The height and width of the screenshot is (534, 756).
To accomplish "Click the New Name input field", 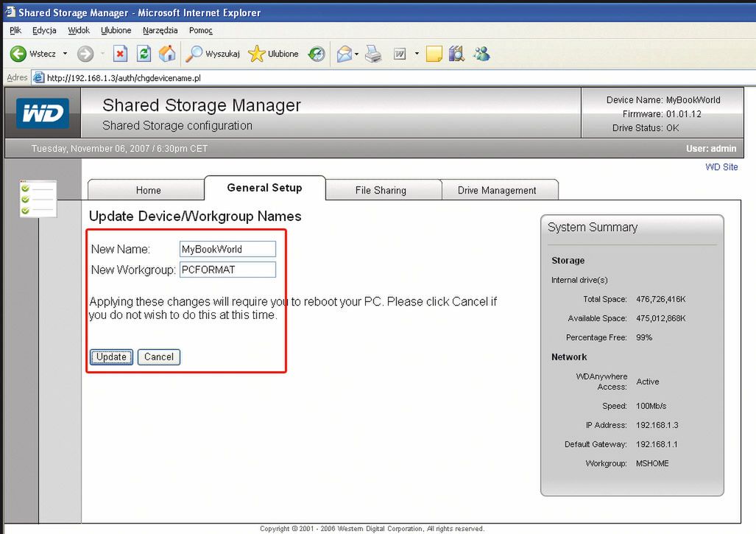I will point(227,249).
